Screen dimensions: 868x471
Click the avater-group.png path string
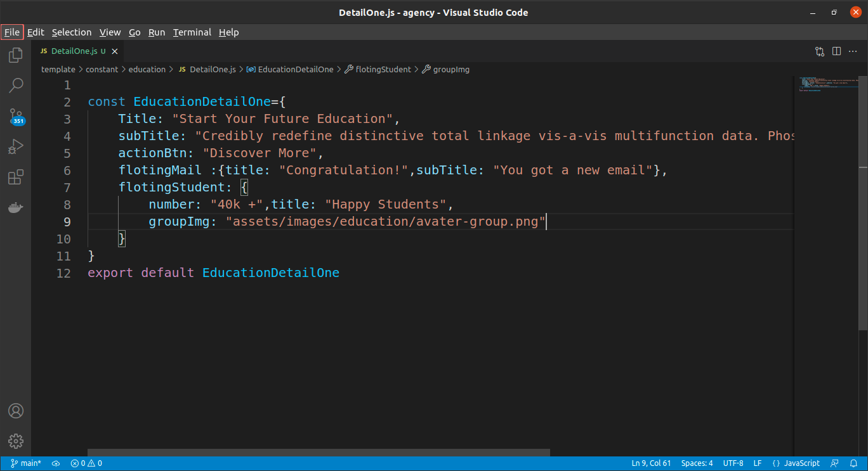(x=386, y=222)
